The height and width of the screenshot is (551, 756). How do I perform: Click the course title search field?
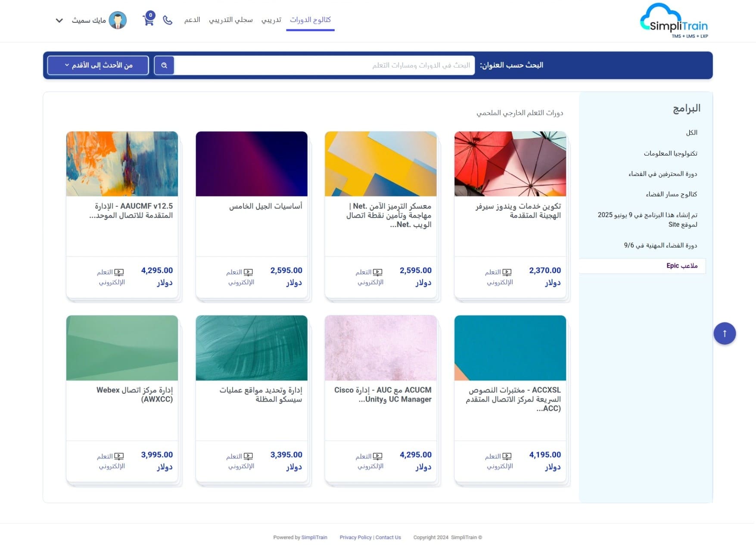click(x=324, y=65)
